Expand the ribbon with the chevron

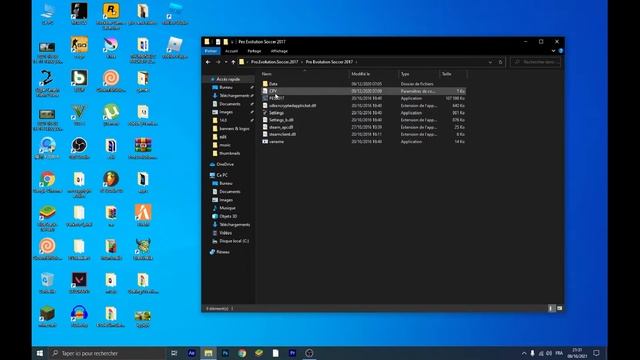[x=553, y=51]
